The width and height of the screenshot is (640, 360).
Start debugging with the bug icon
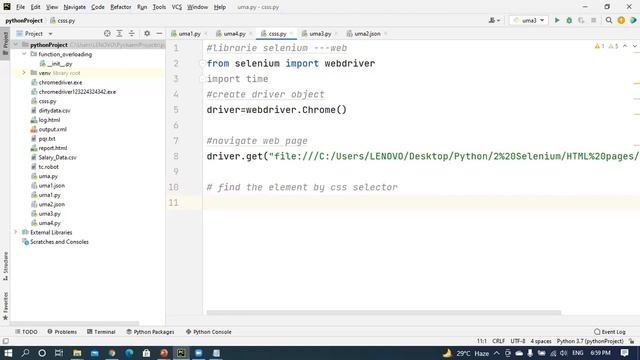pos(569,20)
